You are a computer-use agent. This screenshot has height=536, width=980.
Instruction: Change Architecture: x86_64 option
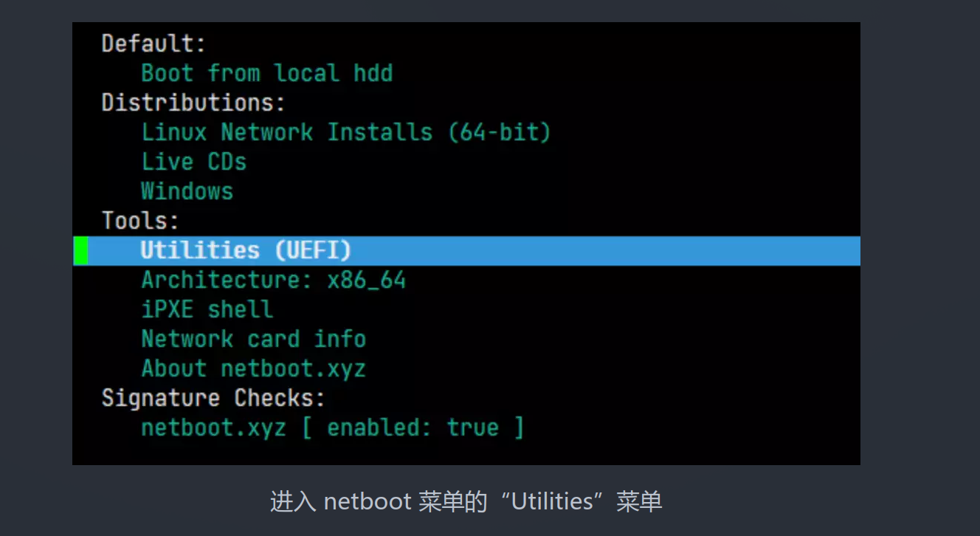point(274,280)
